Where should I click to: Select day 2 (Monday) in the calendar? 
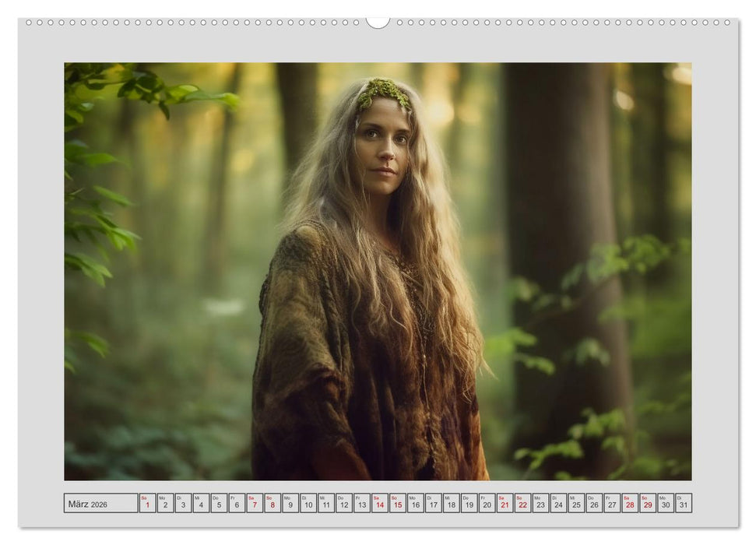tap(165, 503)
